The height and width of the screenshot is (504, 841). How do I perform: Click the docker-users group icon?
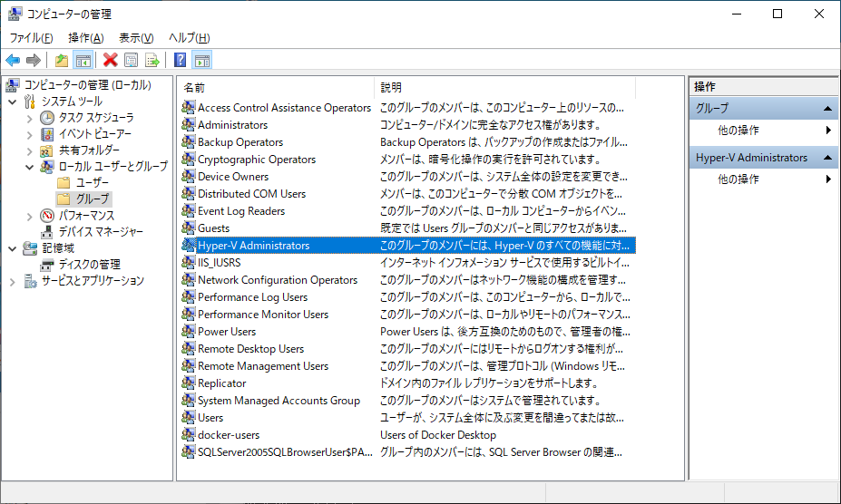(189, 435)
